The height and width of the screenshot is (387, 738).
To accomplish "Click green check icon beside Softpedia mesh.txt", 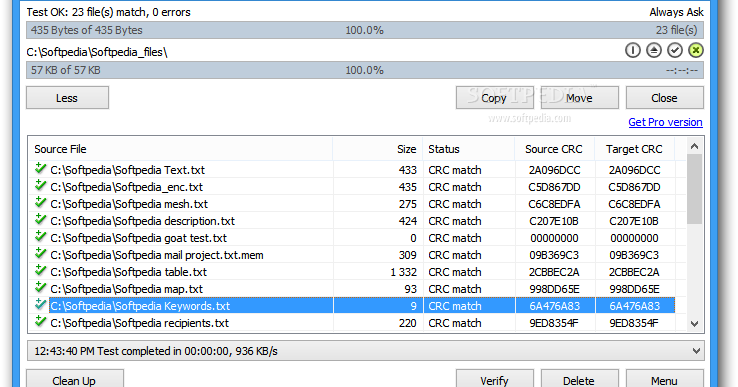I will coord(40,202).
